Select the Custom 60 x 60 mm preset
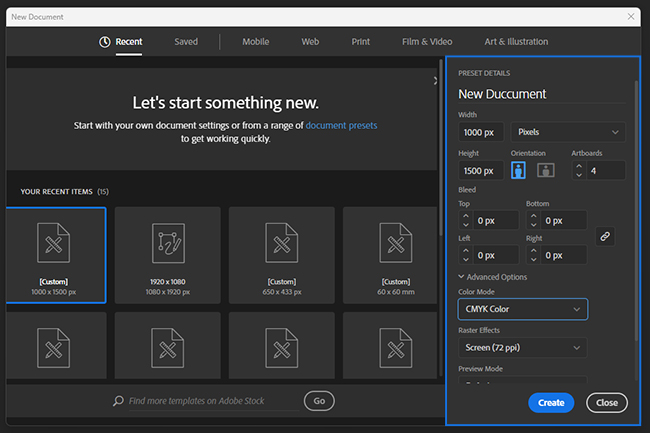Image resolution: width=650 pixels, height=433 pixels. tap(390, 255)
